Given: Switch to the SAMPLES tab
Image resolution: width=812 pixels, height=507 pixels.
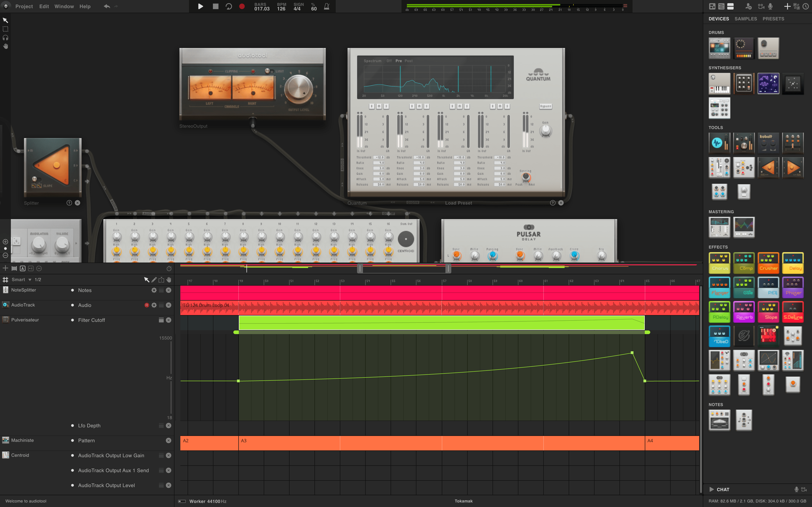Looking at the screenshot, I should point(746,19).
